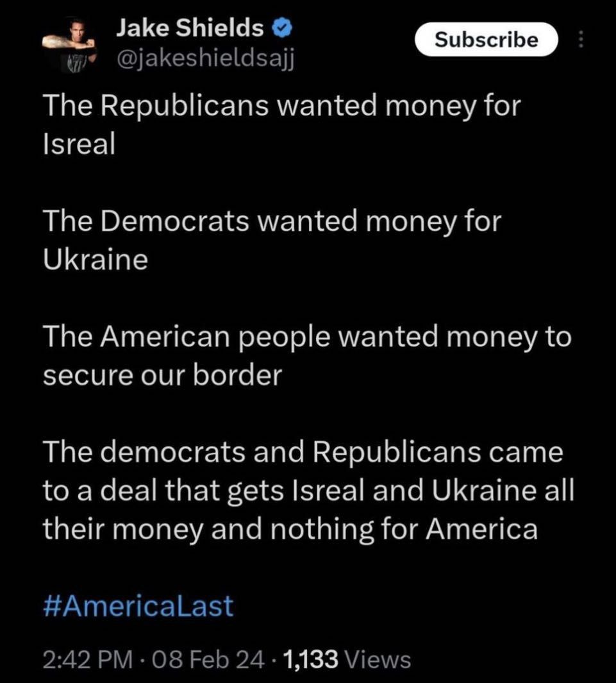Open Jake Shields profile picture
The image size is (616, 683).
pos(69,43)
